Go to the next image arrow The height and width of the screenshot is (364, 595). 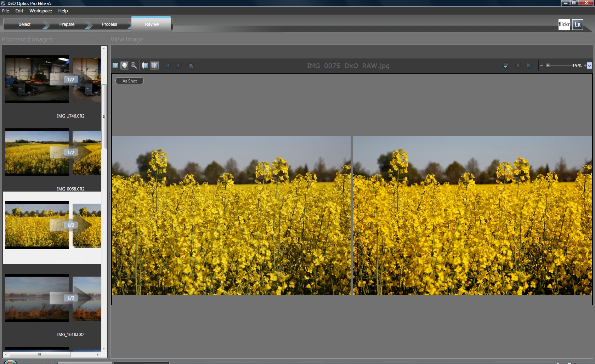[x=518, y=66]
